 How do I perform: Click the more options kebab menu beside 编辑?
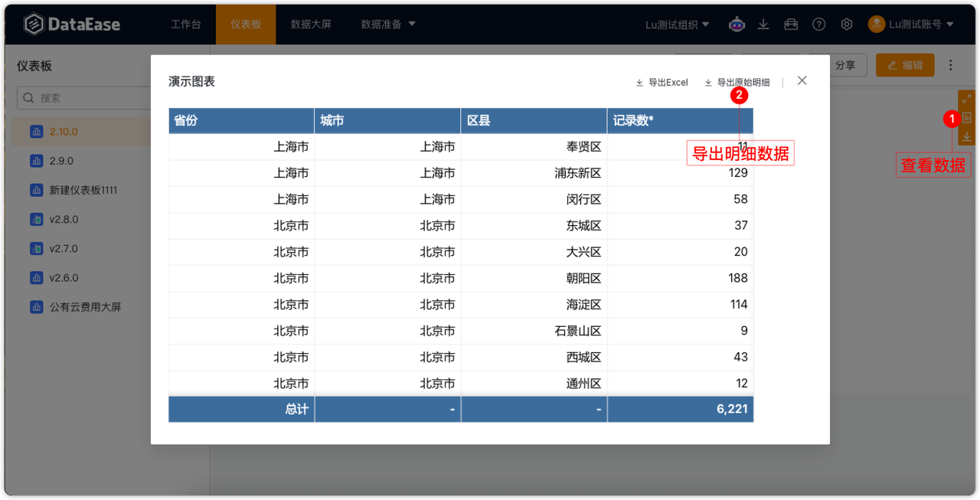(950, 65)
